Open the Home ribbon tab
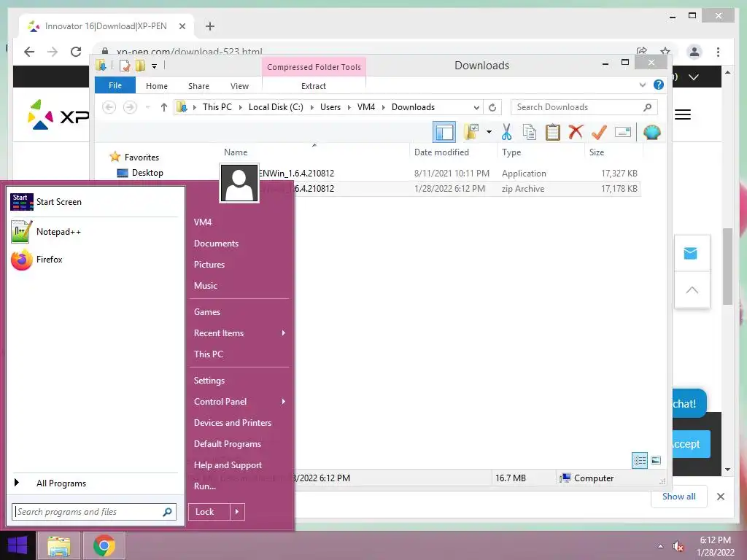 [x=157, y=86]
